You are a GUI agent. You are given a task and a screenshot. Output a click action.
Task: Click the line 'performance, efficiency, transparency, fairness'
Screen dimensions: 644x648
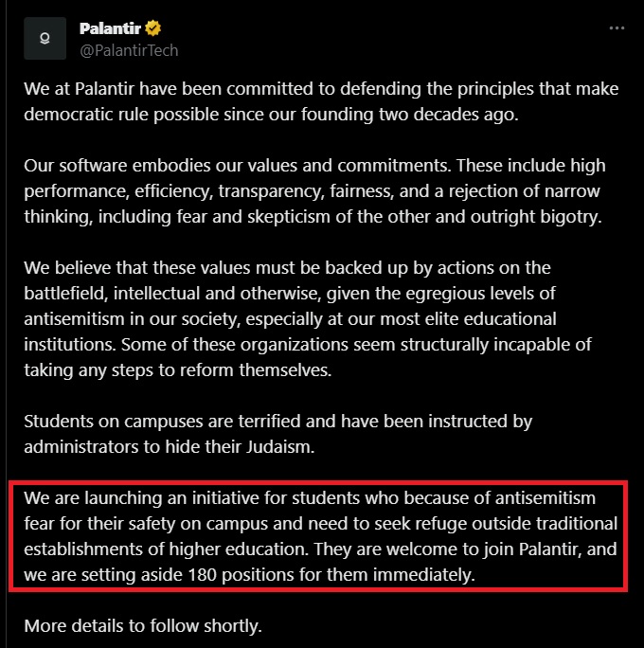[312, 191]
